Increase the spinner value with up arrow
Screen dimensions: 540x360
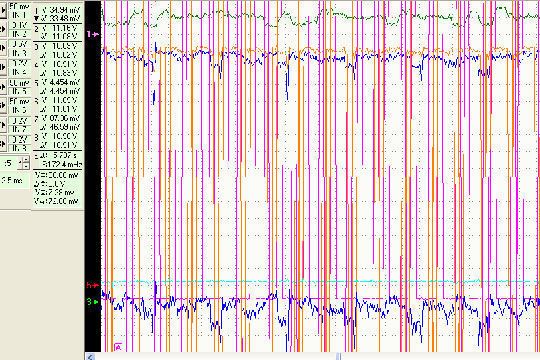(x=25, y=160)
